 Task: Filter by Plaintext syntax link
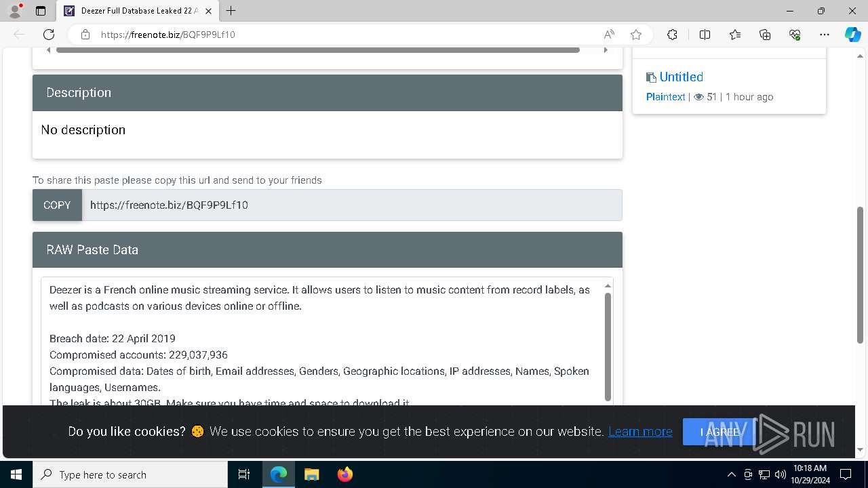(x=665, y=97)
